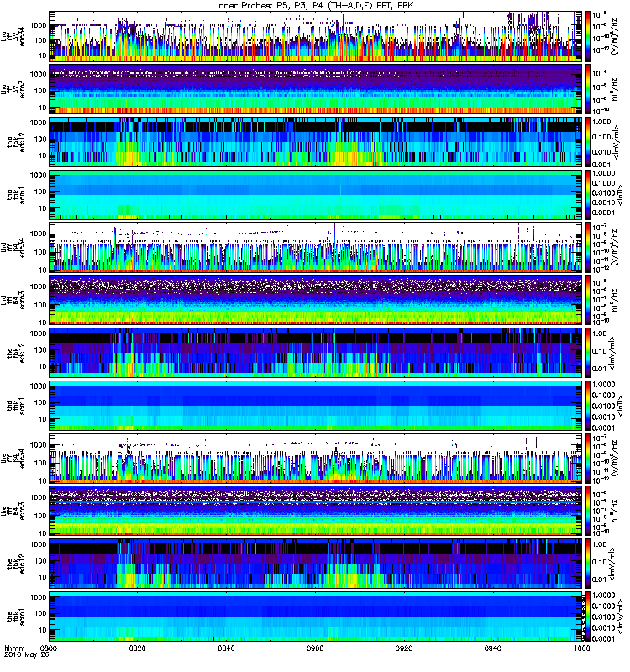630x672 pixels.
Task: Click the color bar of thd scm3 panel
Action: coord(588,300)
